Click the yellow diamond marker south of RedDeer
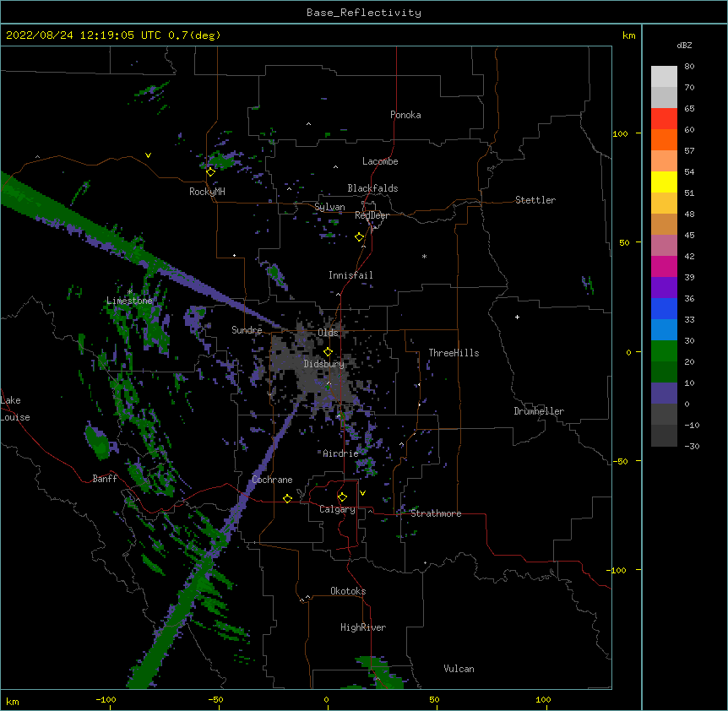The width and height of the screenshot is (728, 711). pyautogui.click(x=359, y=237)
